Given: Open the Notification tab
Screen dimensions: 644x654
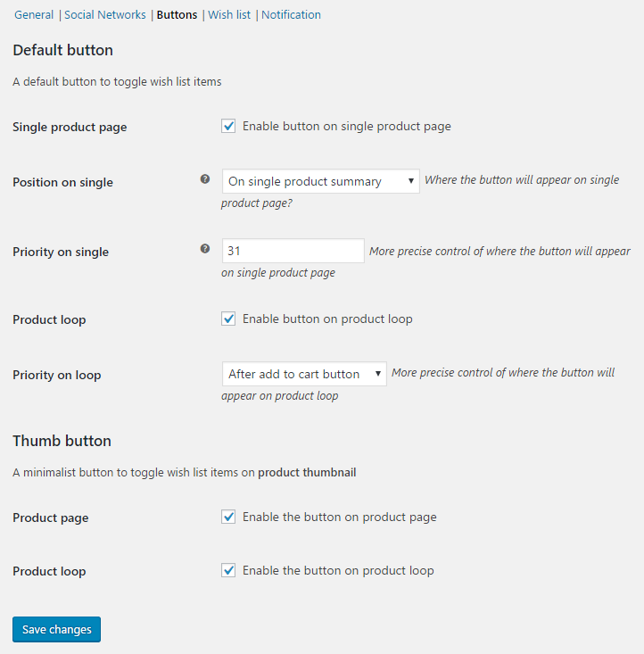Looking at the screenshot, I should (x=291, y=15).
